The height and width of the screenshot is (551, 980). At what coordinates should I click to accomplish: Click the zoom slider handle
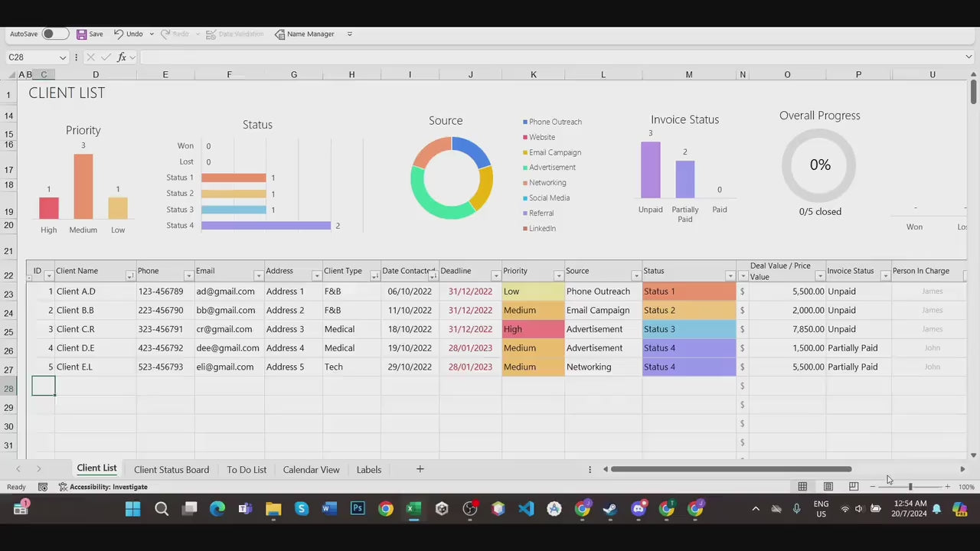910,487
